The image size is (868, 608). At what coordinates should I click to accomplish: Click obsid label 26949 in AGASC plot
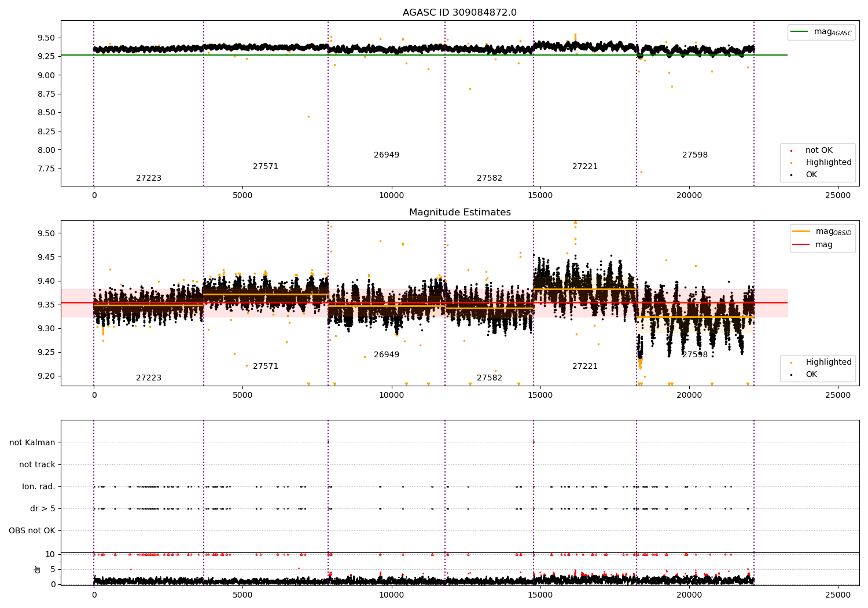(x=387, y=155)
